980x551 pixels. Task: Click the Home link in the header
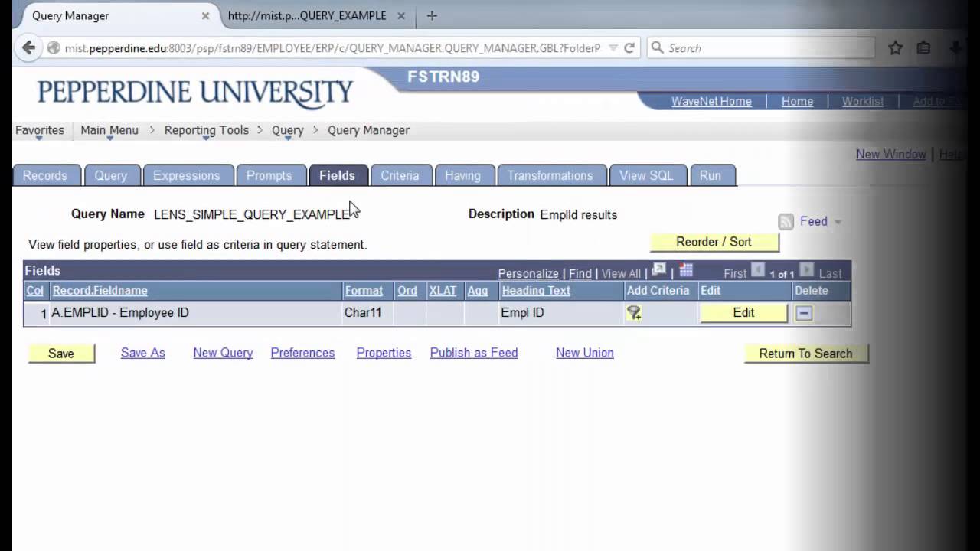pos(797,101)
